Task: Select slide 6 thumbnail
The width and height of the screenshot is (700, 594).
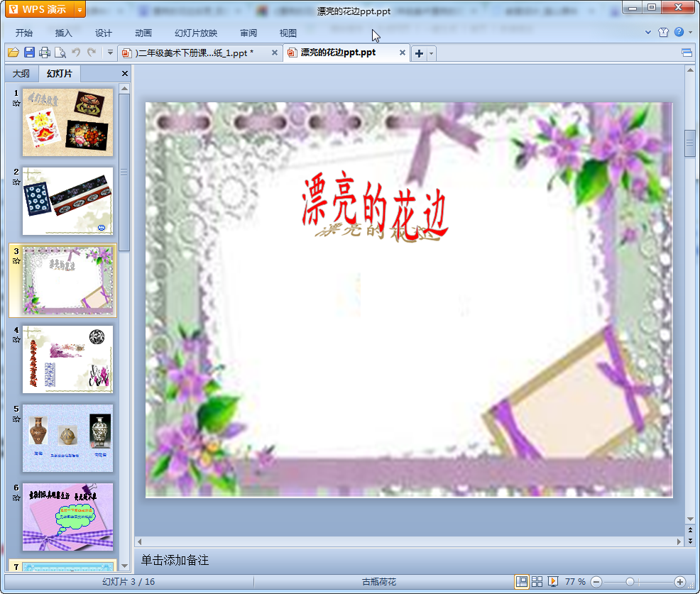Action: pyautogui.click(x=67, y=517)
